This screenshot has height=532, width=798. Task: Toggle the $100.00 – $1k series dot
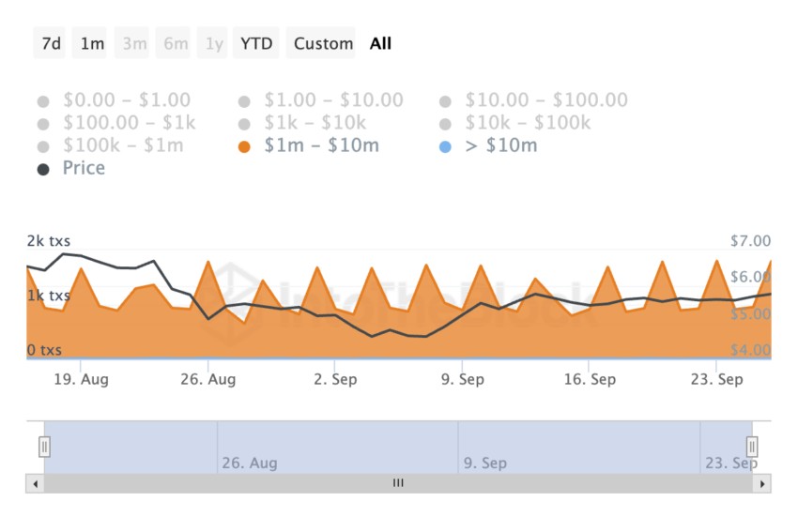tap(43, 124)
